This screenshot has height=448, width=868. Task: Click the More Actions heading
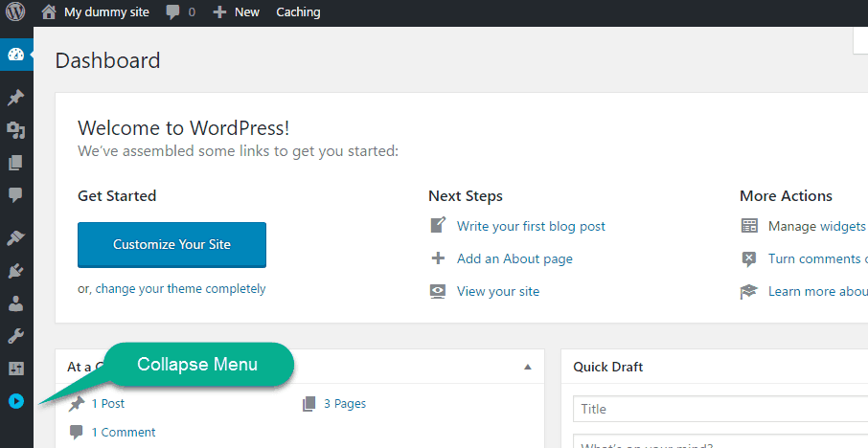786,196
